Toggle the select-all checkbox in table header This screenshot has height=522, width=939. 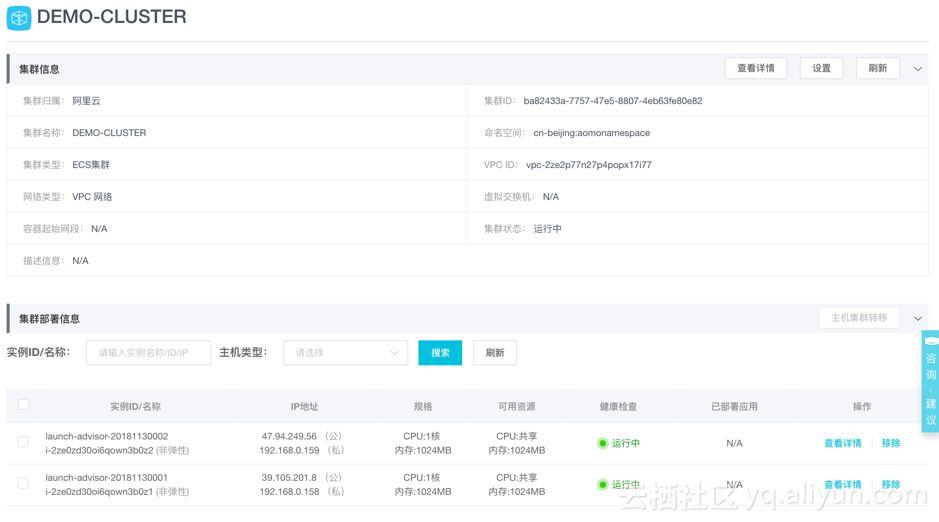click(x=23, y=405)
